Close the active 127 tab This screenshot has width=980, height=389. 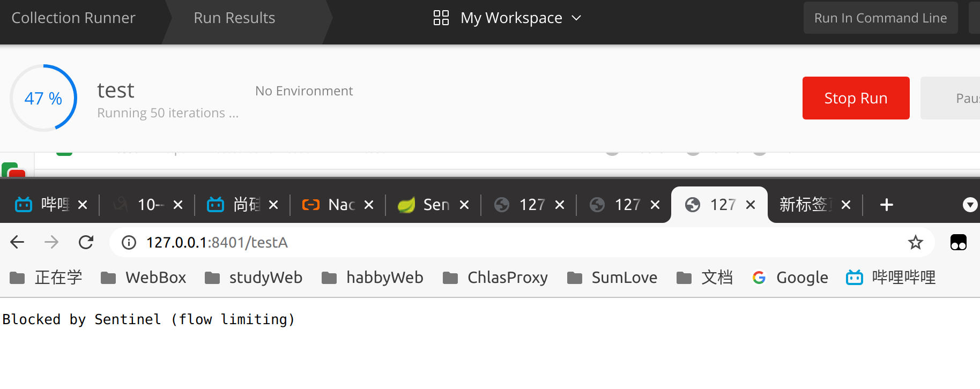click(x=751, y=205)
